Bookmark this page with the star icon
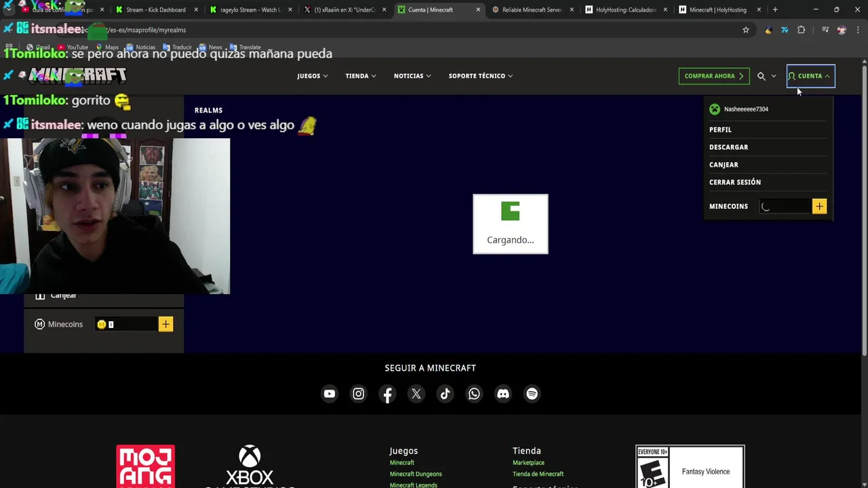 coord(746,30)
